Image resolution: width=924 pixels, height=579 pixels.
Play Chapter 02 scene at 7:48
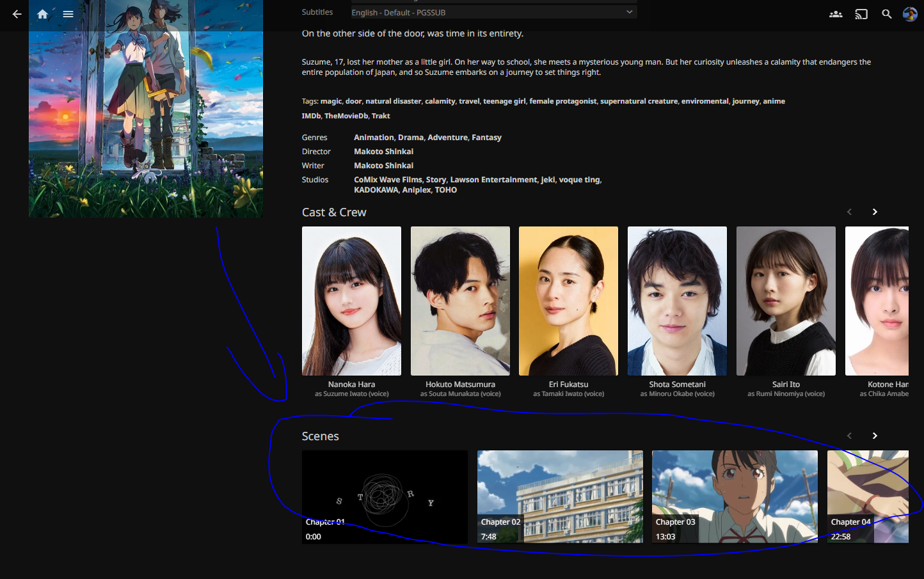pyautogui.click(x=560, y=496)
